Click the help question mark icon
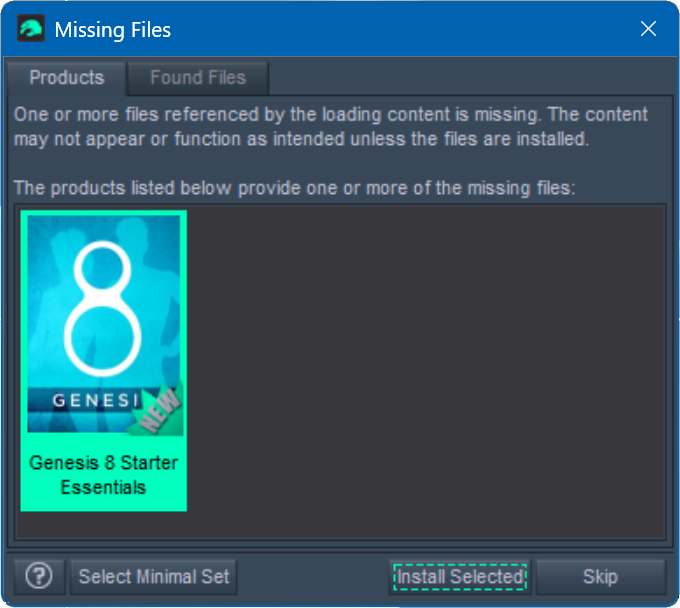Screen dimensions: 680x608 39,576
